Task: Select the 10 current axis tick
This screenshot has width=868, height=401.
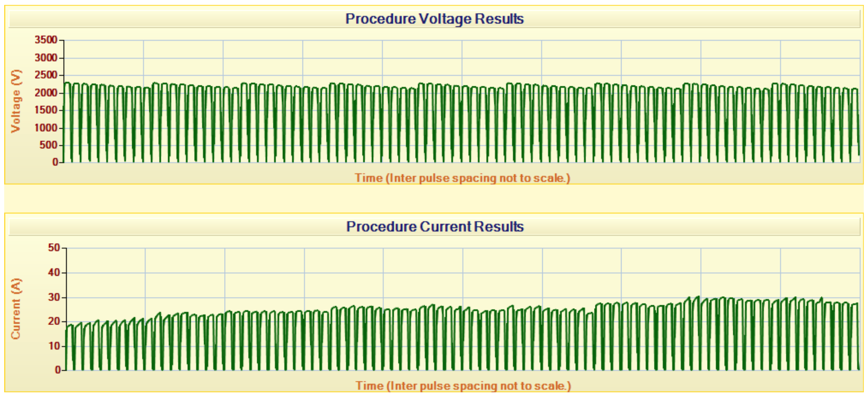Action: [54, 346]
